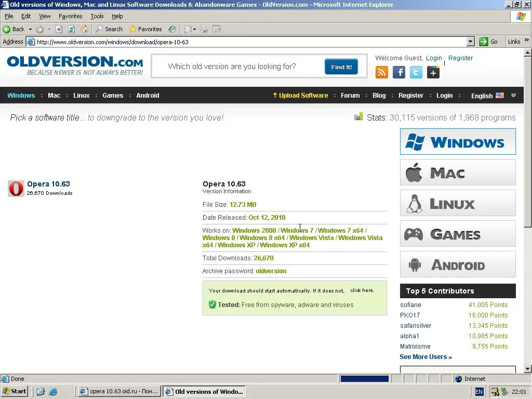Click the History icon in toolbar
The height and width of the screenshot is (399, 532).
coord(172,29)
